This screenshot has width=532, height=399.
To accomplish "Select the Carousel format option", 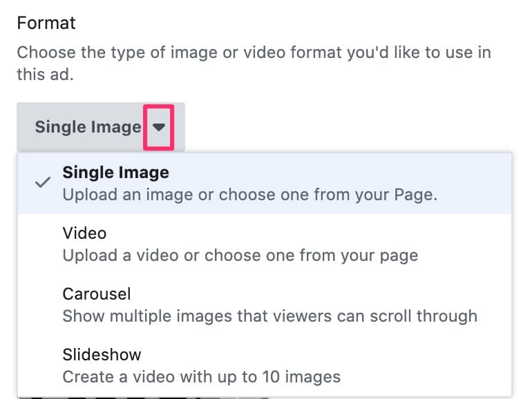I will [x=265, y=304].
